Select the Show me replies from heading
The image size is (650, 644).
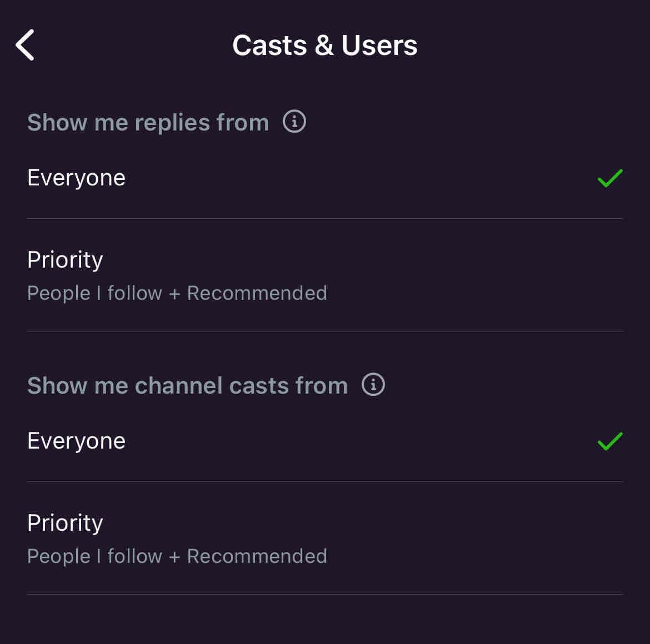coord(148,122)
